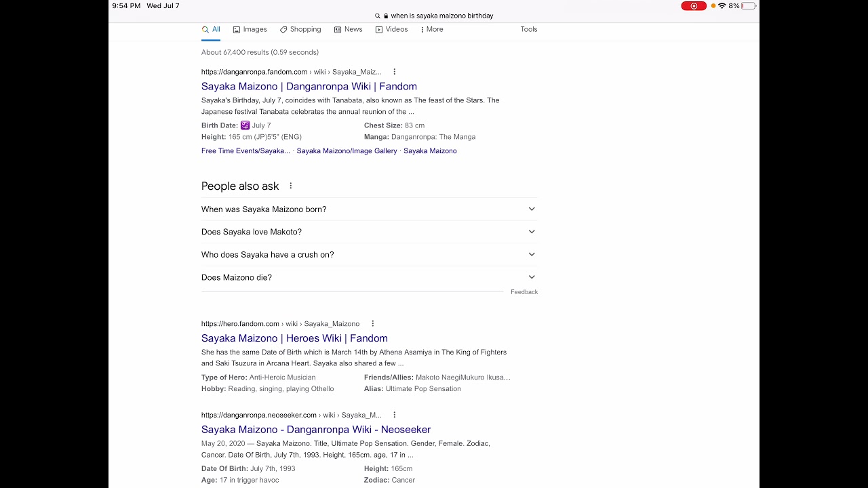
Task: Switch to News search tab
Action: pos(348,30)
